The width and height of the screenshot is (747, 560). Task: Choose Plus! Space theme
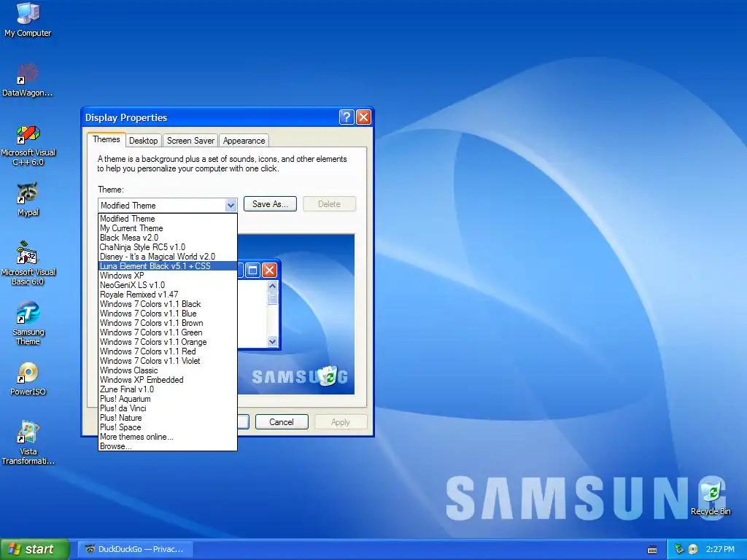click(x=168, y=427)
